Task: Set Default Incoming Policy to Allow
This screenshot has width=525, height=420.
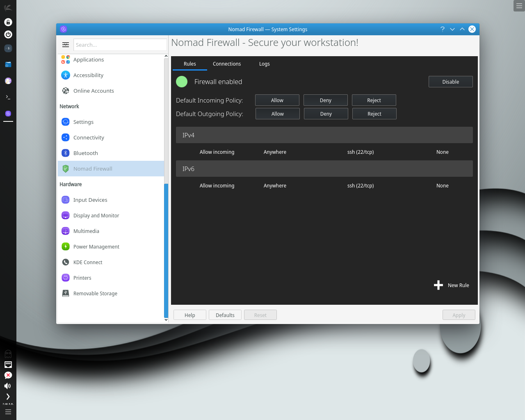Action: (277, 100)
